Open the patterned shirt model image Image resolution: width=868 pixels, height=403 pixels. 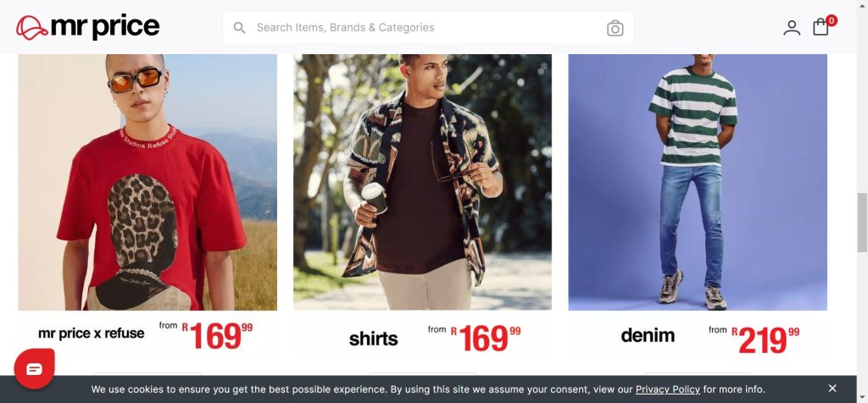[x=422, y=182]
